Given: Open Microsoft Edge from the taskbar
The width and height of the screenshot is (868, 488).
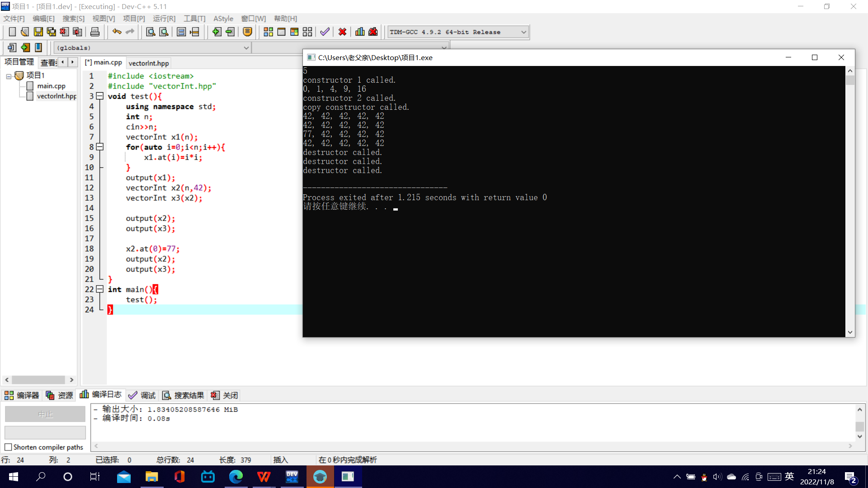Looking at the screenshot, I should coord(236,477).
